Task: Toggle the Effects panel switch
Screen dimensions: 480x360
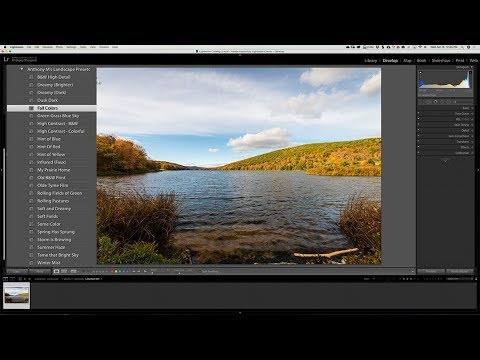Action: coord(419,147)
